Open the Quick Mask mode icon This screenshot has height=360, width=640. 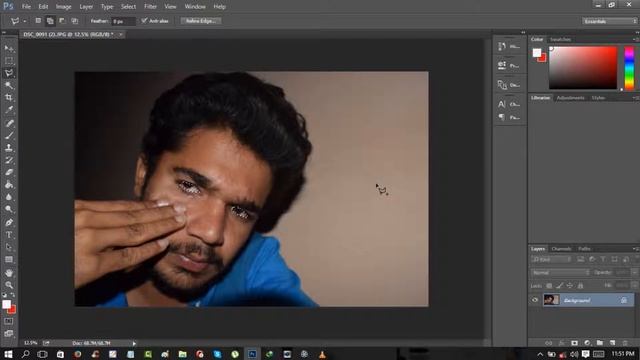coord(9,322)
